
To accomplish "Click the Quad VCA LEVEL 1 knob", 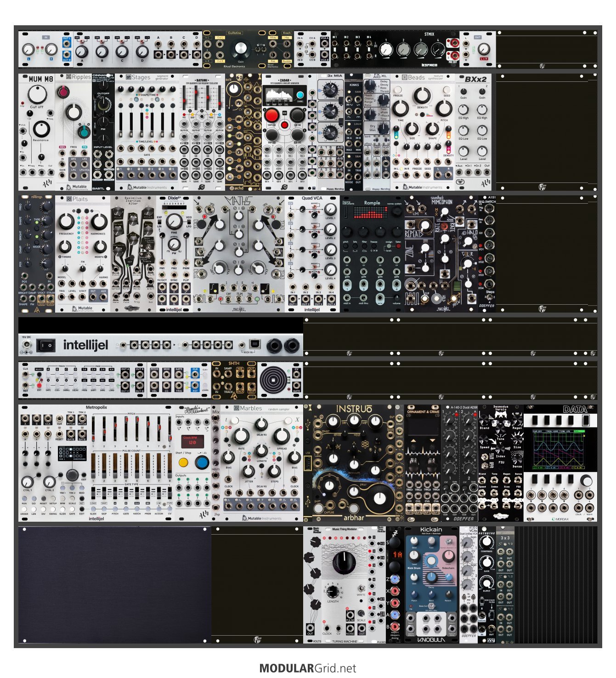I will point(330,209).
